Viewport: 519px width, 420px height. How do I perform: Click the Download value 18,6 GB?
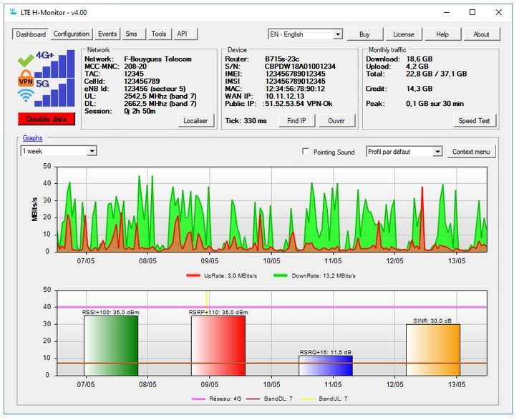pyautogui.click(x=419, y=59)
